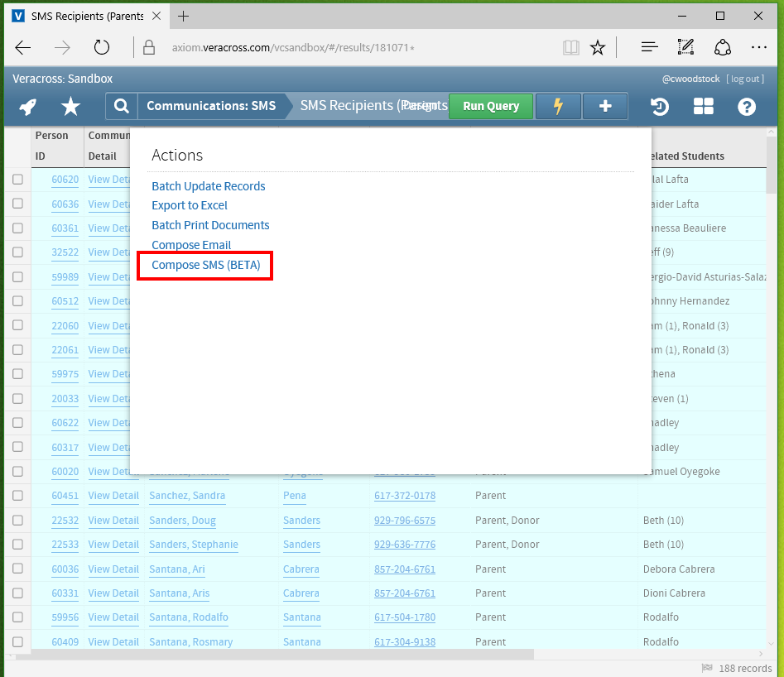Image resolution: width=784 pixels, height=677 pixels.
Task: Open browser More options ellipsis menu
Action: (758, 47)
